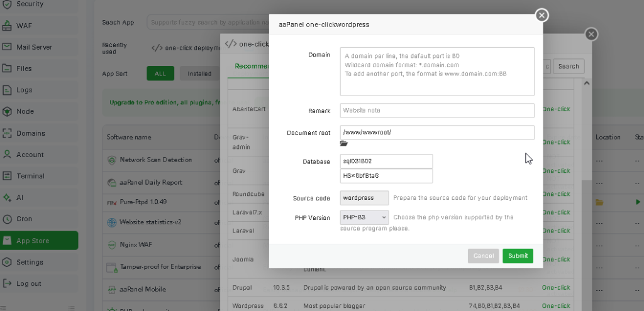Screen dimensions: 644x311
Task: Navigate to Domains
Action: pos(39,133)
